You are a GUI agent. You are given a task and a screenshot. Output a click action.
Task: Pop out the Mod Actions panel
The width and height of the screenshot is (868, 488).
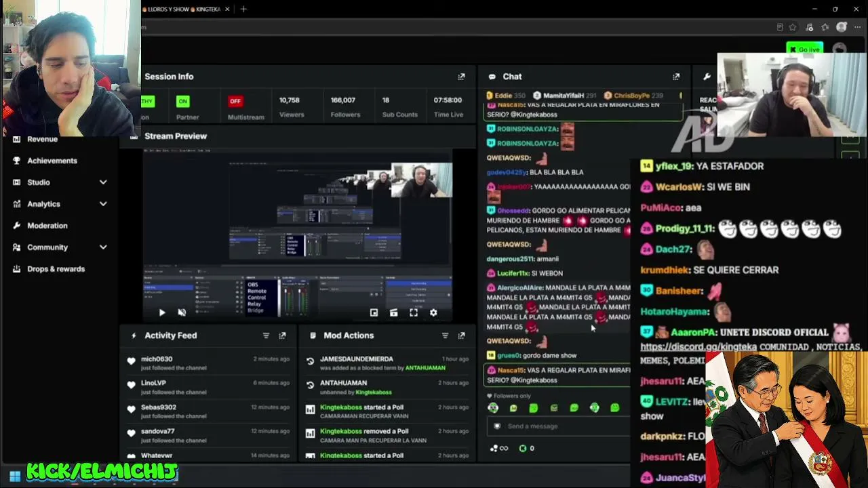pyautogui.click(x=461, y=335)
